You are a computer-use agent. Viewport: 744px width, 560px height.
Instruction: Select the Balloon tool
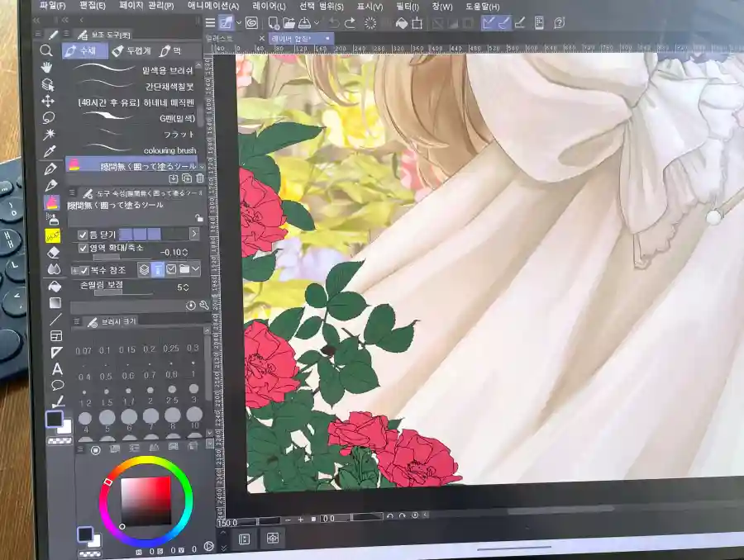coord(57,385)
